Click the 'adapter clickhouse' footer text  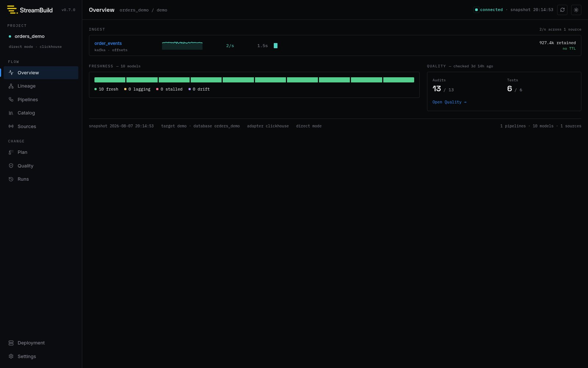(268, 126)
